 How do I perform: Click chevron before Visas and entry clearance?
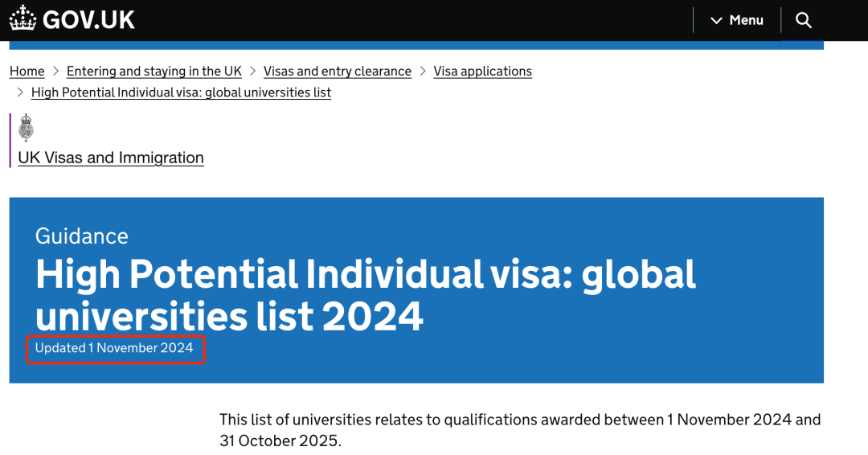(252, 72)
